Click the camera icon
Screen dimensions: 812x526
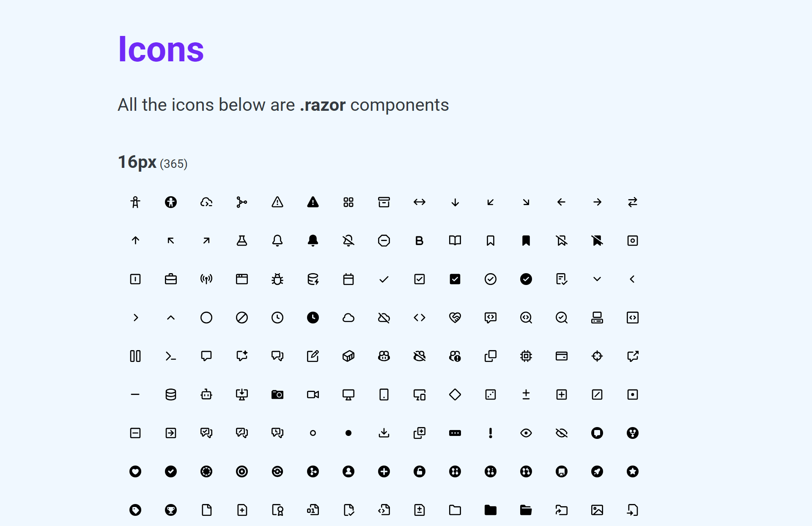(x=277, y=394)
